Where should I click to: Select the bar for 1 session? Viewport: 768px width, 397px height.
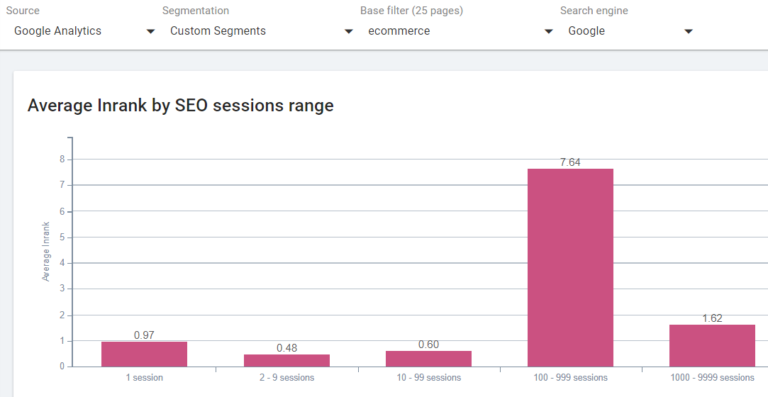(144, 354)
